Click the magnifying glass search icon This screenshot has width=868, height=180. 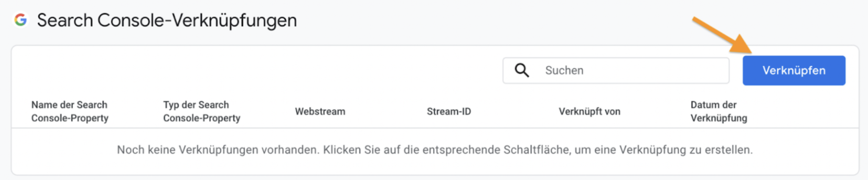pos(522,70)
